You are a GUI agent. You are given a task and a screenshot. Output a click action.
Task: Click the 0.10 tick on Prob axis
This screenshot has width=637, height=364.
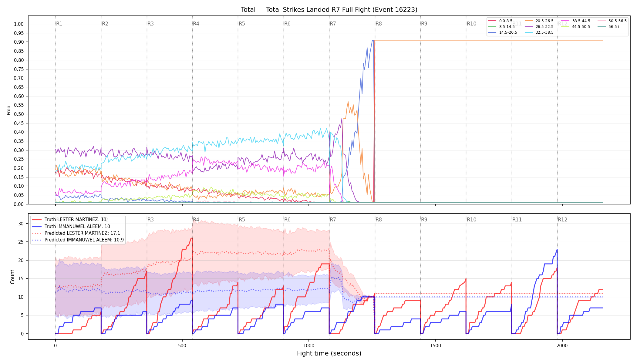19,186
